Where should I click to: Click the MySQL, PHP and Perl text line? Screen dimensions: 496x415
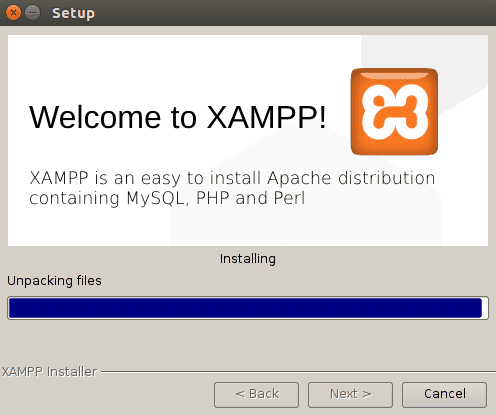click(x=167, y=198)
